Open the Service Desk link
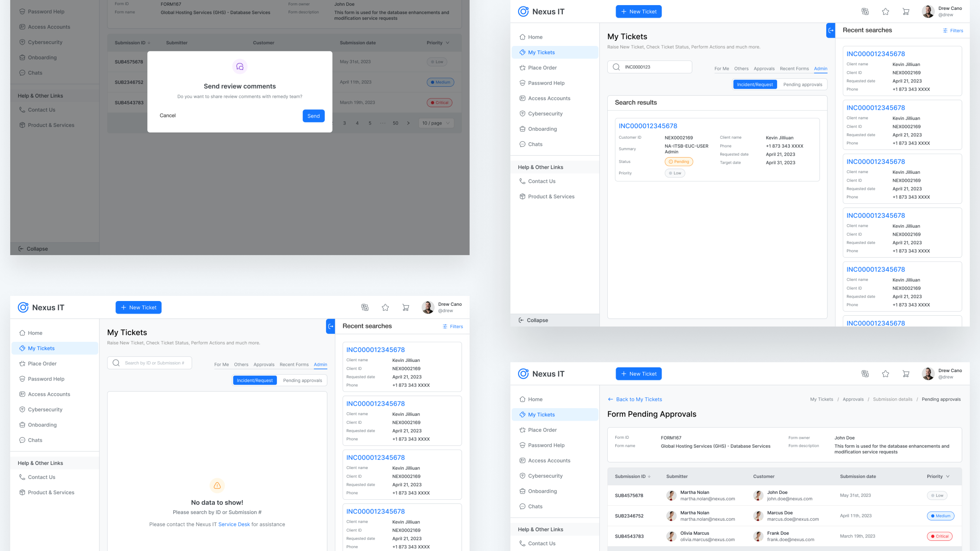The width and height of the screenshot is (980, 551). click(x=234, y=524)
